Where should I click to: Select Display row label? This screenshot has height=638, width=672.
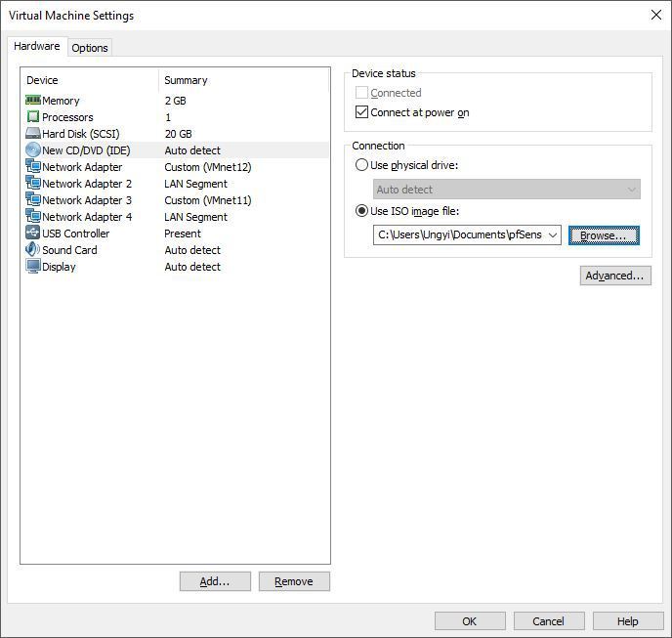point(59,267)
